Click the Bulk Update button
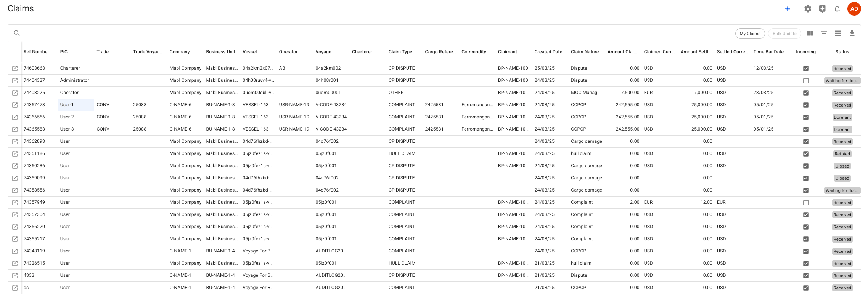Image resolution: width=868 pixels, height=294 pixels. point(784,34)
